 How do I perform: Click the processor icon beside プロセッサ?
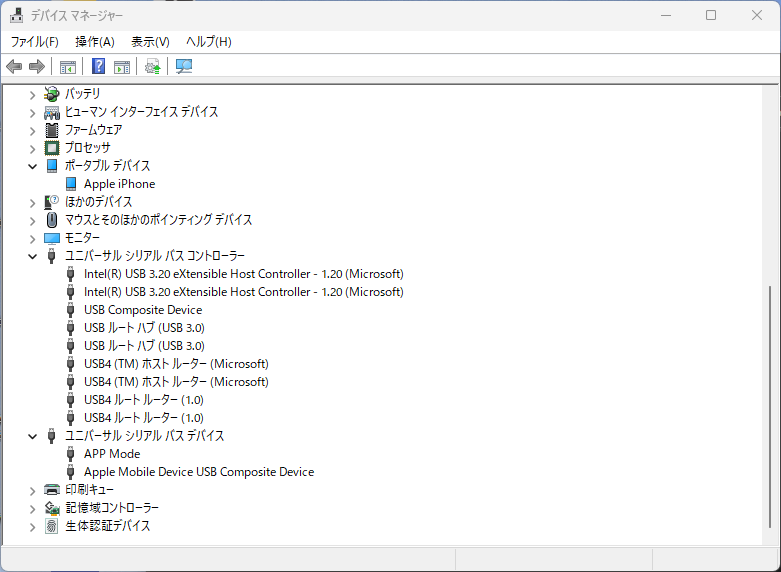click(51, 148)
